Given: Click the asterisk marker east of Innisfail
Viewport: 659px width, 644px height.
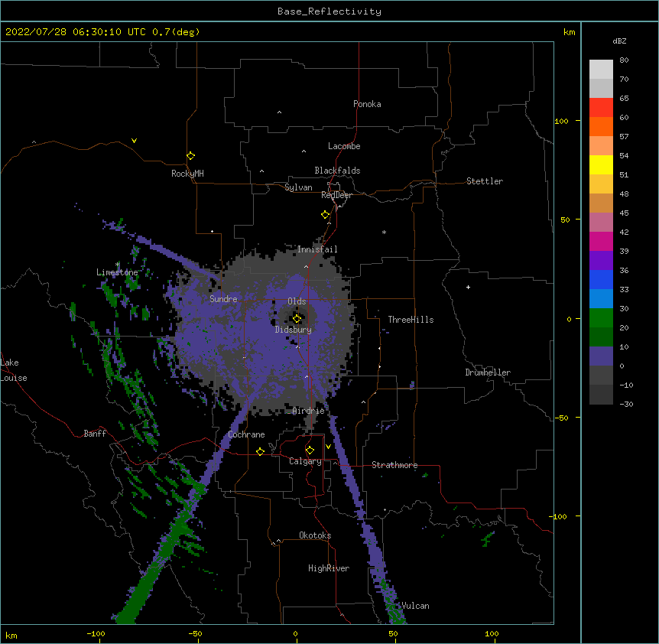Looking at the screenshot, I should pyautogui.click(x=384, y=232).
